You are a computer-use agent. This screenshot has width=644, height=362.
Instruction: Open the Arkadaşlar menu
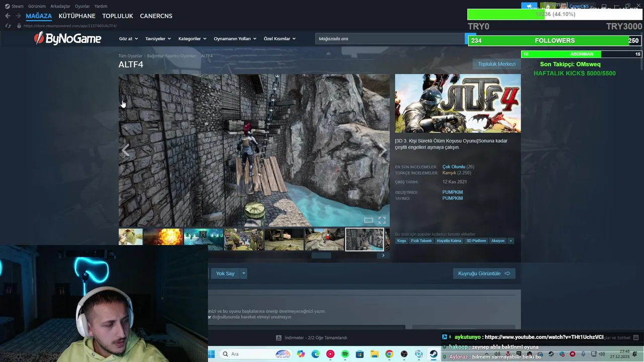[60, 6]
